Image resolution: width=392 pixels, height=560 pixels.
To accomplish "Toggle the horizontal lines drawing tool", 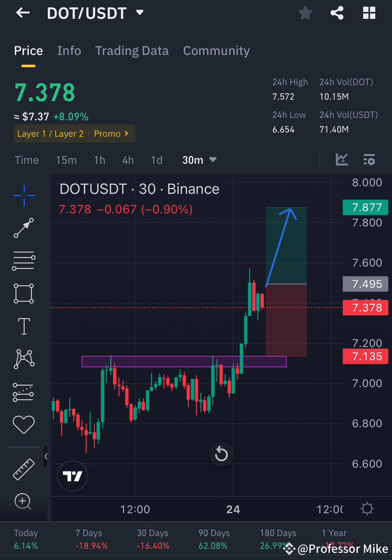I will [24, 261].
